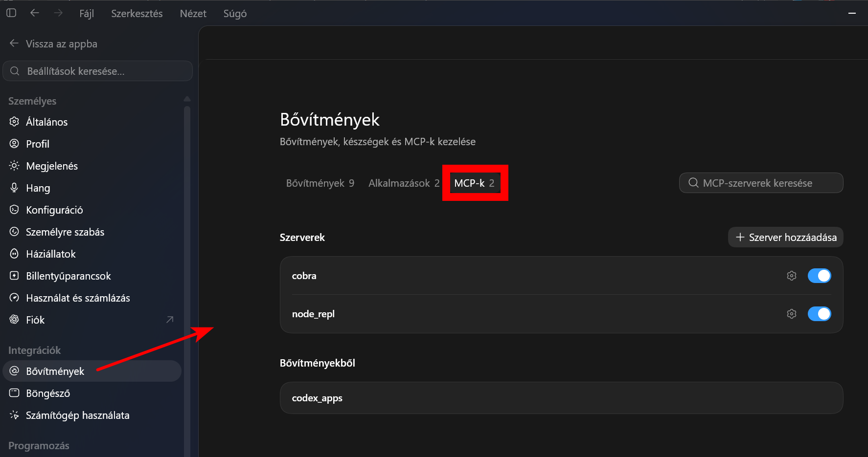The image size is (868, 457).
Task: Click the Számítógép használata cursor icon
Action: click(x=14, y=415)
